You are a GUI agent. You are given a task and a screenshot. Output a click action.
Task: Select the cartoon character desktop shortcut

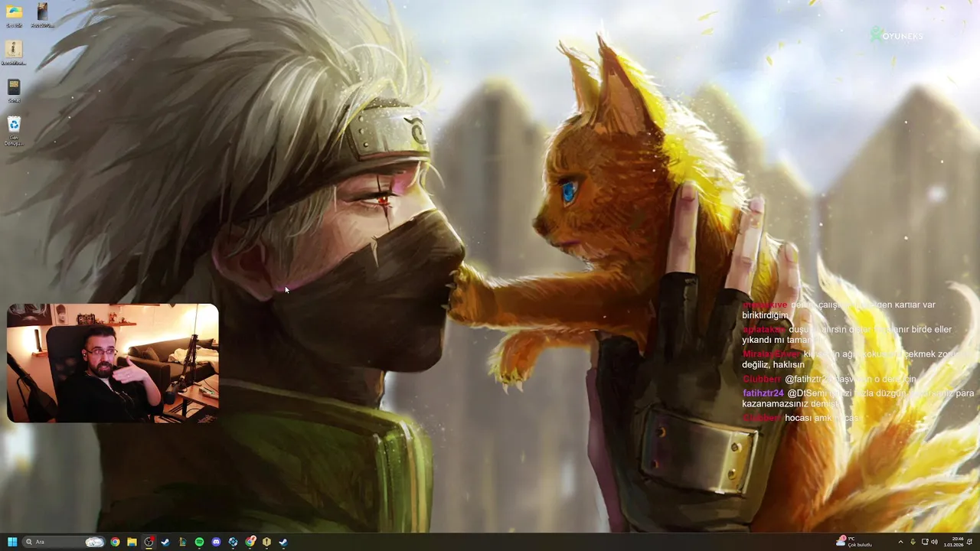[x=14, y=53]
